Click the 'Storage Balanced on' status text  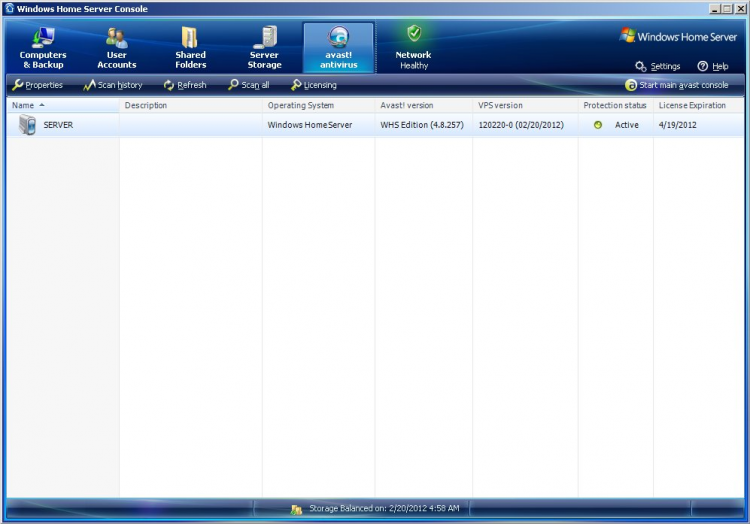pos(384,508)
